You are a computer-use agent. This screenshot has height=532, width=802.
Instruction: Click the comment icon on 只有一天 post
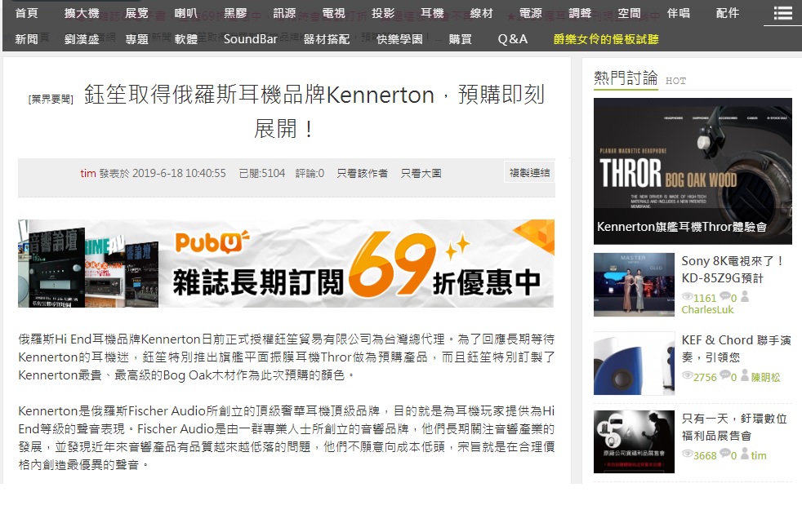click(x=724, y=453)
